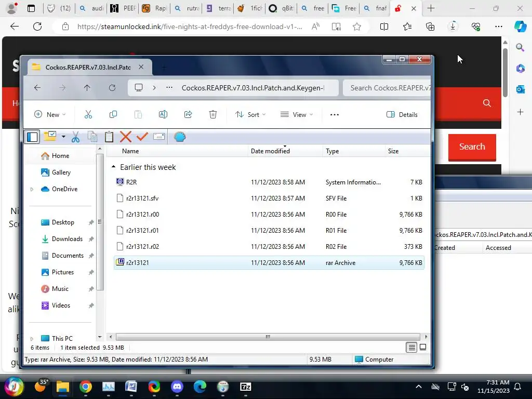Click the blue shell globe icon in classic toolbar

coord(180,137)
